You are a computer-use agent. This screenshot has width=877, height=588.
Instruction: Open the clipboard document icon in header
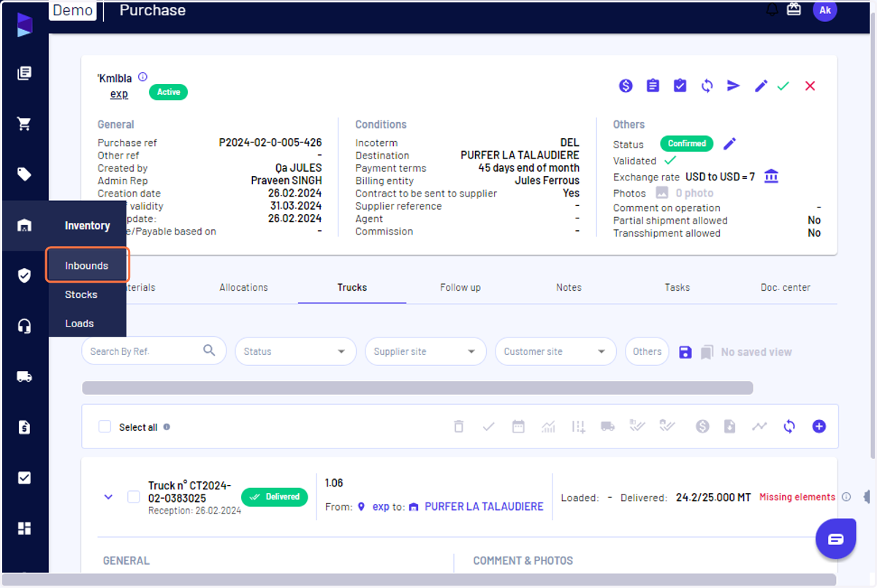coord(653,85)
